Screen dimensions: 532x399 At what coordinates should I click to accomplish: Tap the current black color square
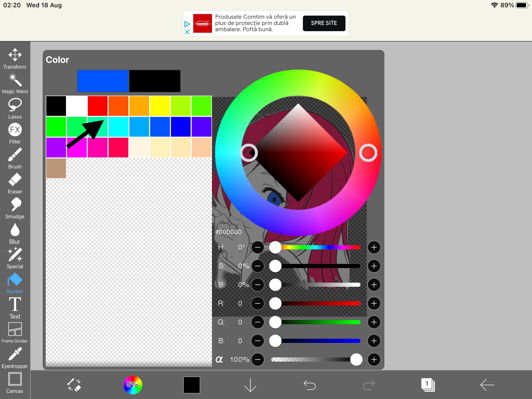tap(192, 385)
